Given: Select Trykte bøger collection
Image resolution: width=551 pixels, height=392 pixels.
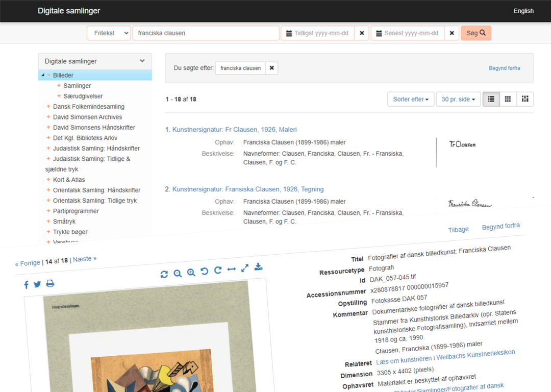Looking at the screenshot, I should coord(70,232).
